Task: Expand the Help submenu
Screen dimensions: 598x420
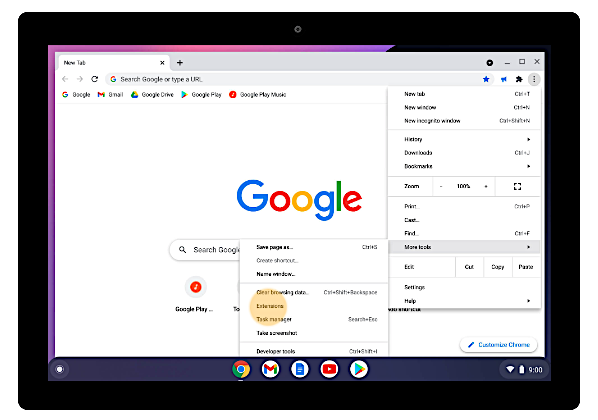Action: (464, 301)
